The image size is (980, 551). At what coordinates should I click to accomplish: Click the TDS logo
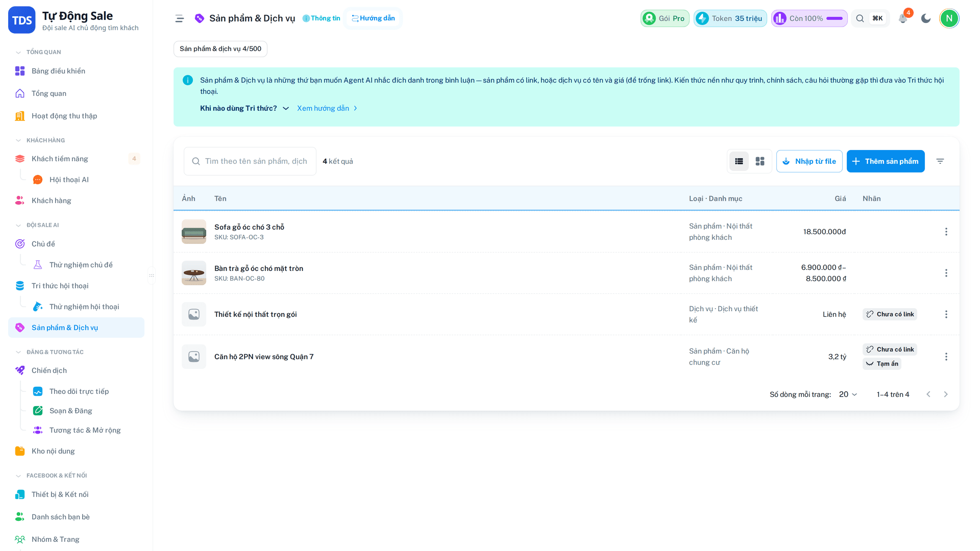[x=22, y=20]
